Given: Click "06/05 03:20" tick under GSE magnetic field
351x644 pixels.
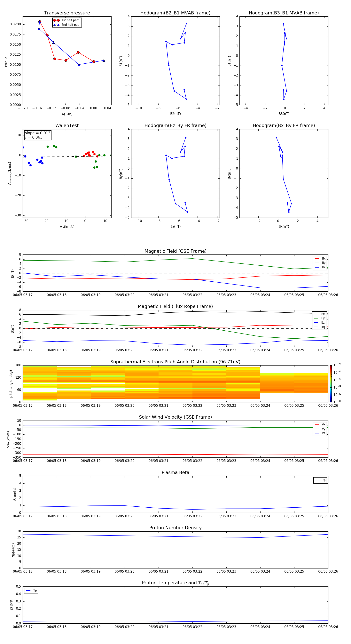Looking at the screenshot, I should (124, 295).
